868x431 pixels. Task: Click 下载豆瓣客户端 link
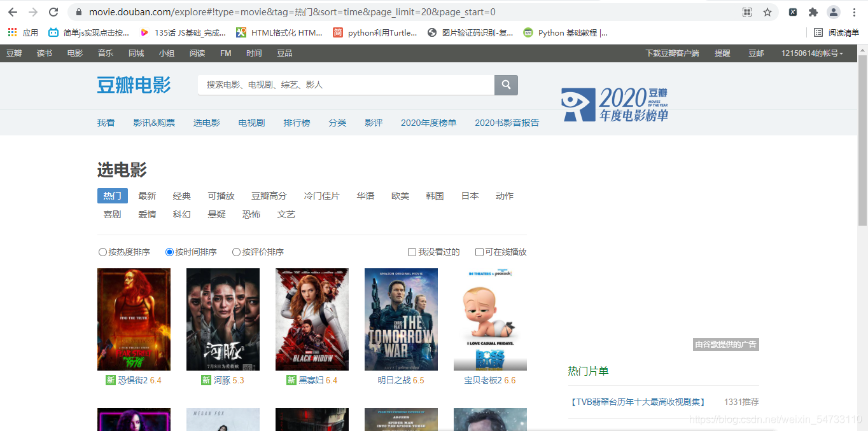[x=672, y=53]
